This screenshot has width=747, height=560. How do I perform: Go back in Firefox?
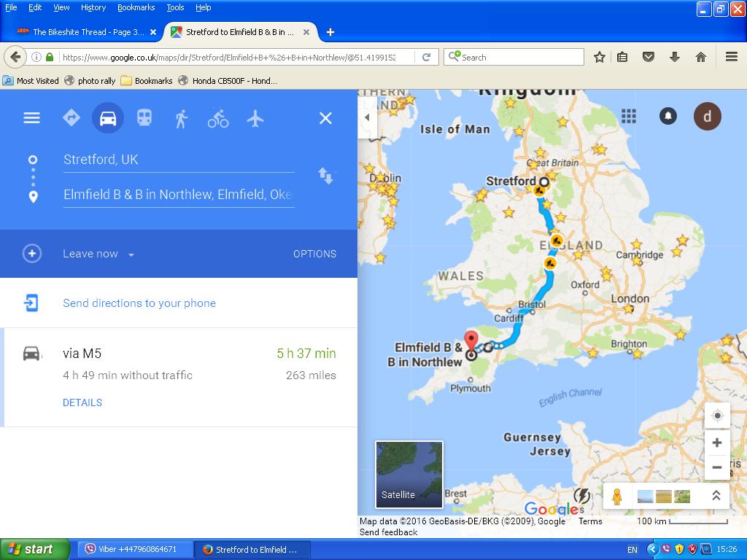click(15, 57)
